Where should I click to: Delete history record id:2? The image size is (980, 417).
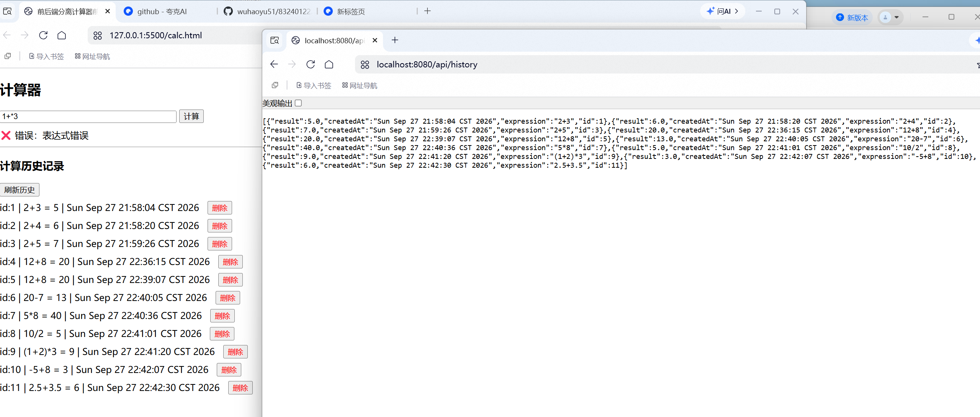tap(220, 226)
